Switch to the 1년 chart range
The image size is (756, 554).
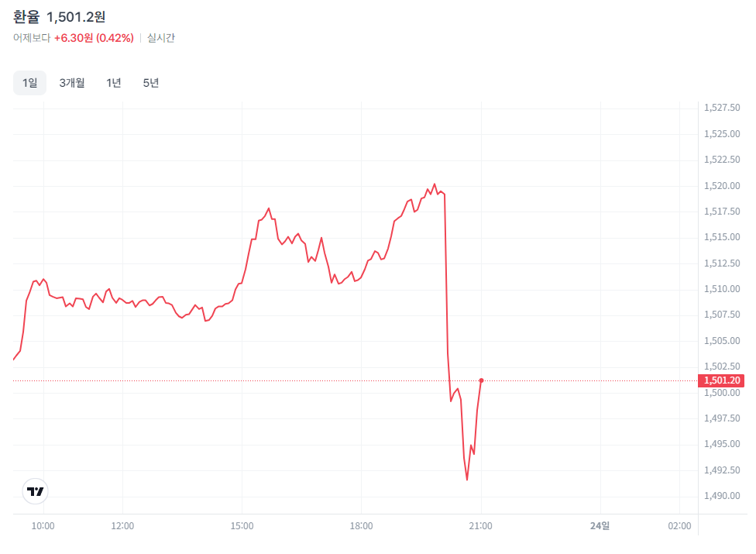pos(114,83)
